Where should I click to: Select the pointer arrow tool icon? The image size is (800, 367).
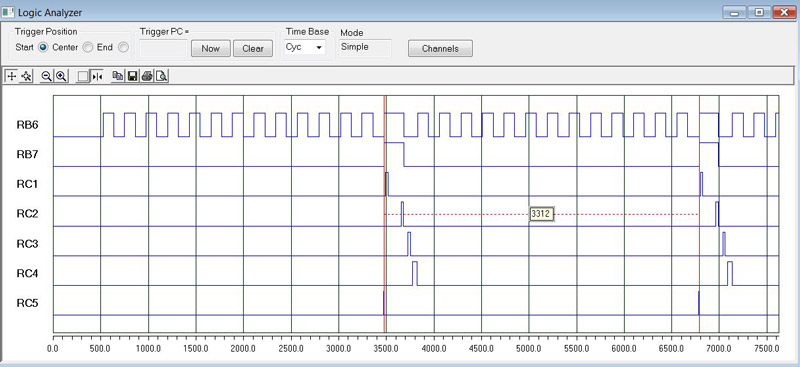27,76
